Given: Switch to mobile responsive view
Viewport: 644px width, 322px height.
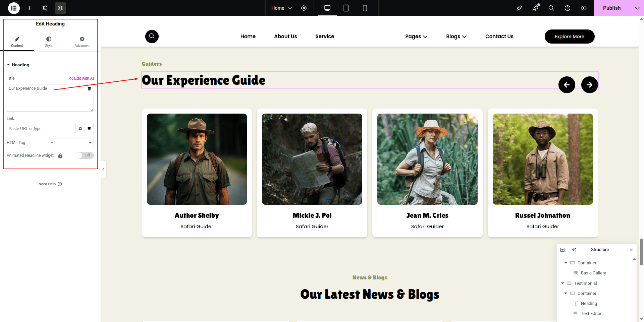Looking at the screenshot, I should [365, 8].
